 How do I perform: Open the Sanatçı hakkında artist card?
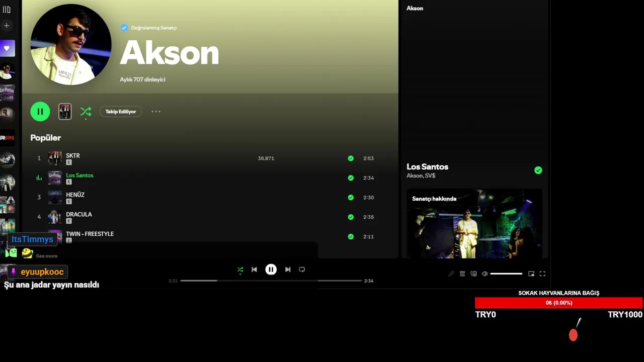click(474, 224)
